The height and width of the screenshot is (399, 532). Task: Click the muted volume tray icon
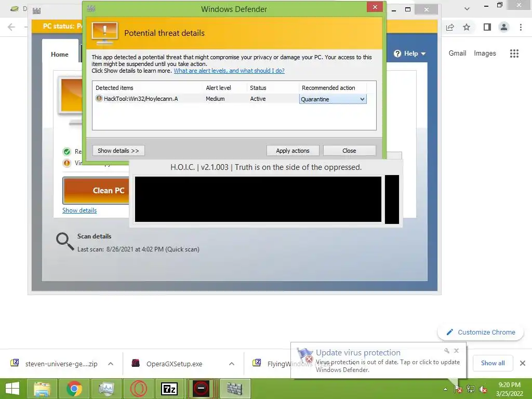(x=483, y=389)
